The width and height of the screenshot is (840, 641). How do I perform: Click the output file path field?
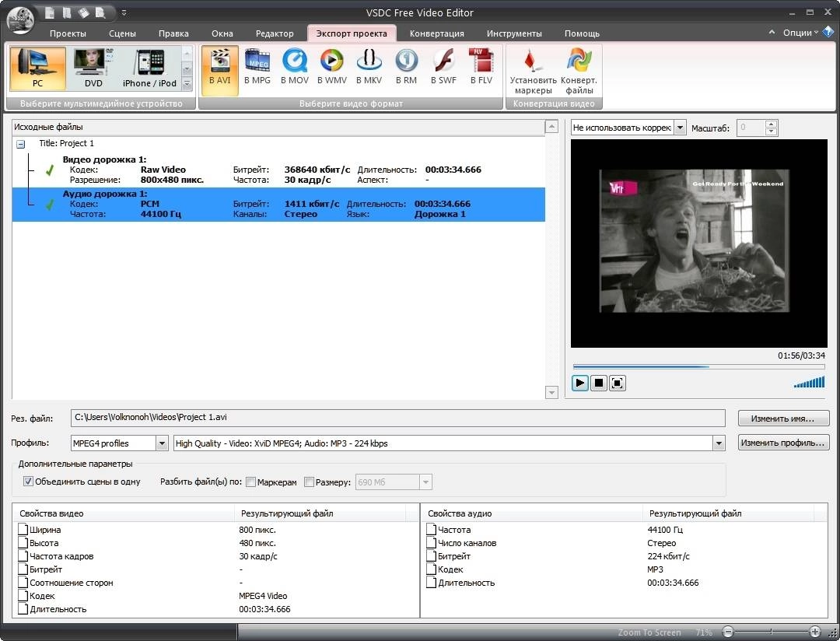(397, 418)
